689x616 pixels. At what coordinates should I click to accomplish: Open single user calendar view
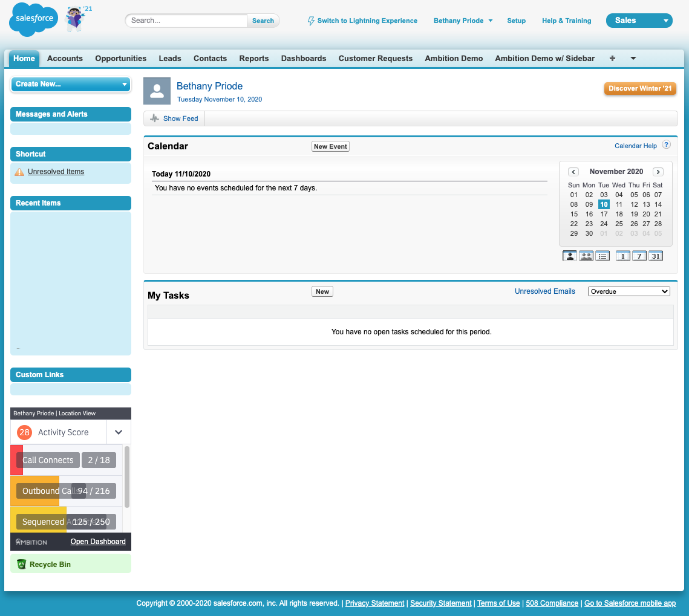(x=569, y=256)
